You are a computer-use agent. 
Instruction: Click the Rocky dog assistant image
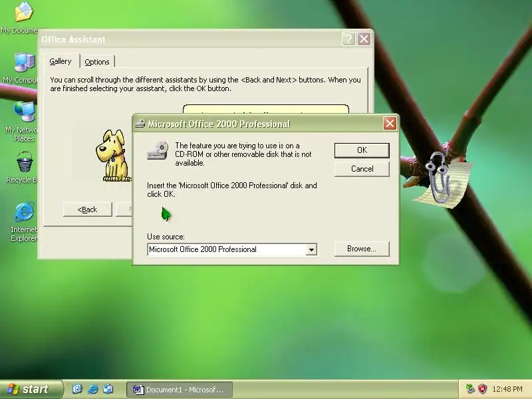[x=113, y=156]
